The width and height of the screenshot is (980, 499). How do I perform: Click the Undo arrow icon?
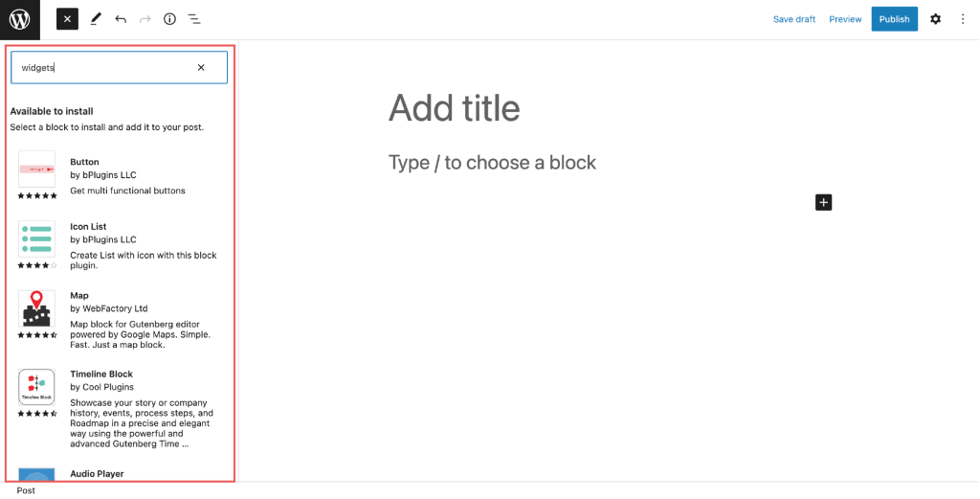[x=121, y=19]
